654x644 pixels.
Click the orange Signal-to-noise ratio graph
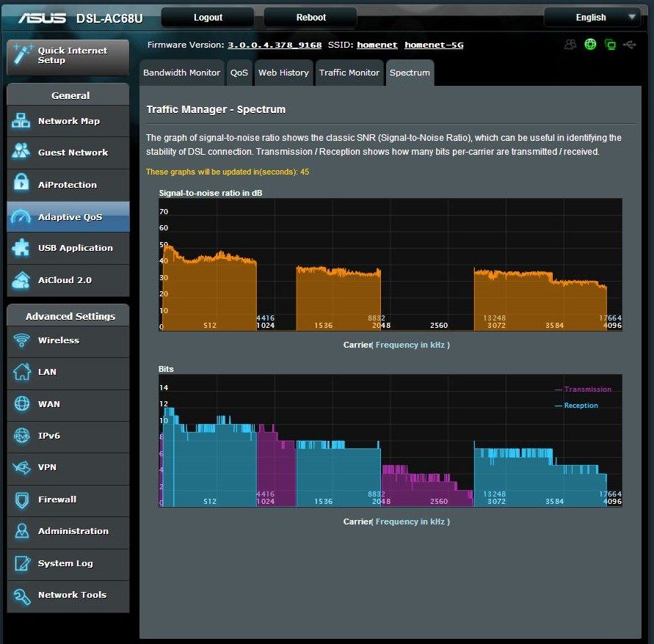(x=390, y=265)
